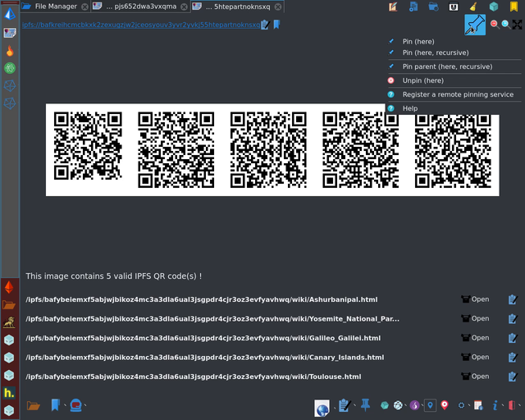Click the astronaut helmet icon in the bottom toolbar
Image resolution: width=525 pixels, height=420 pixels.
(x=76, y=405)
